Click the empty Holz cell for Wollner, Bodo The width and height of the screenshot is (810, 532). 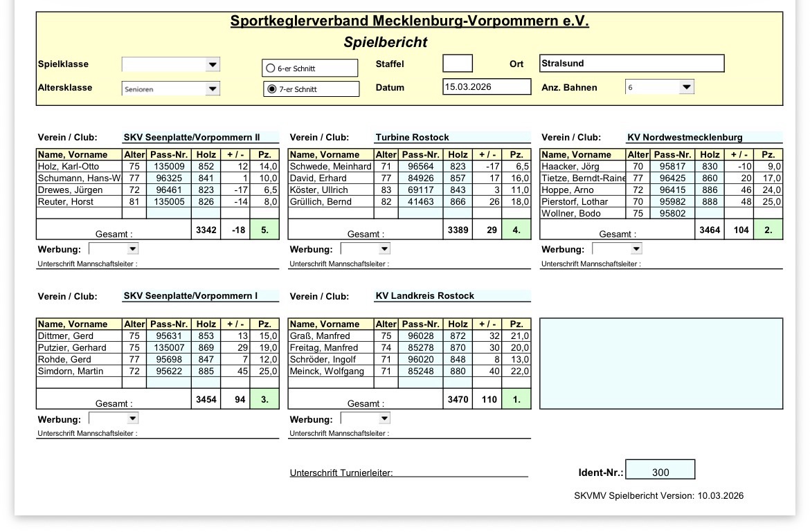(709, 214)
